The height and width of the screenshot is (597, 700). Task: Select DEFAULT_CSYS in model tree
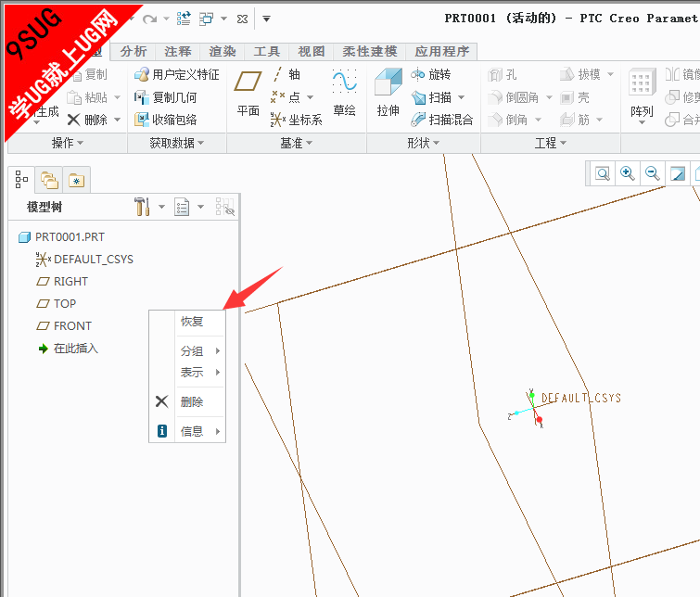click(x=84, y=260)
